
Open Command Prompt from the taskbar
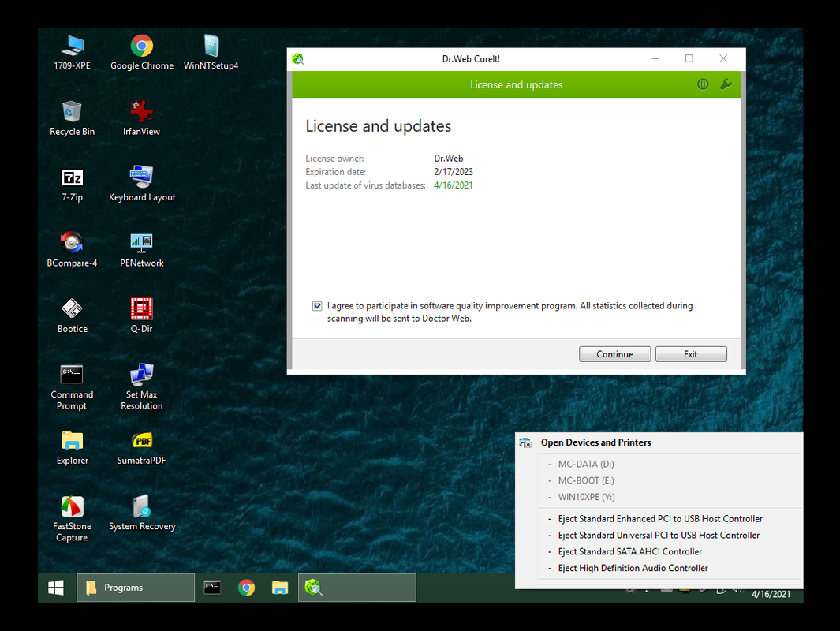pyautogui.click(x=212, y=588)
